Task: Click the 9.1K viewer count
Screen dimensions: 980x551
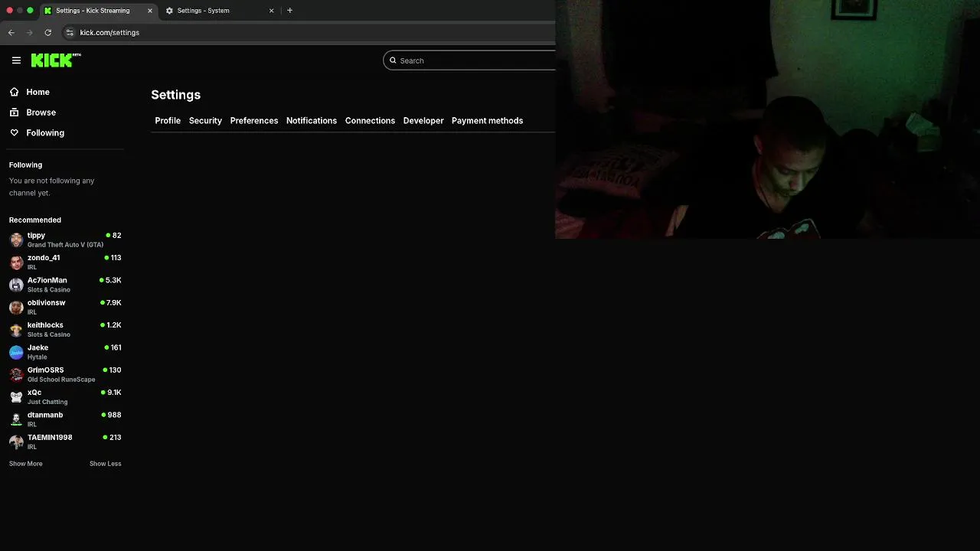Action: click(x=114, y=393)
